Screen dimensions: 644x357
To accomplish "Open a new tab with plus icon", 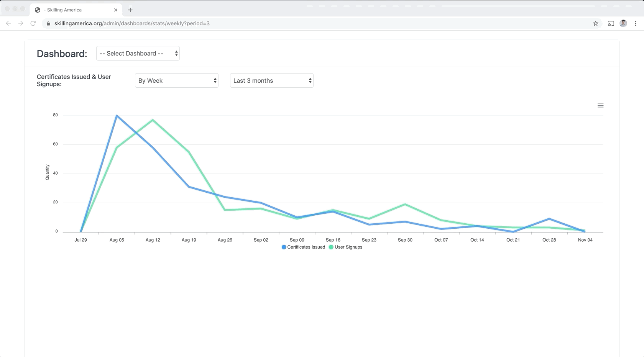I will [130, 10].
